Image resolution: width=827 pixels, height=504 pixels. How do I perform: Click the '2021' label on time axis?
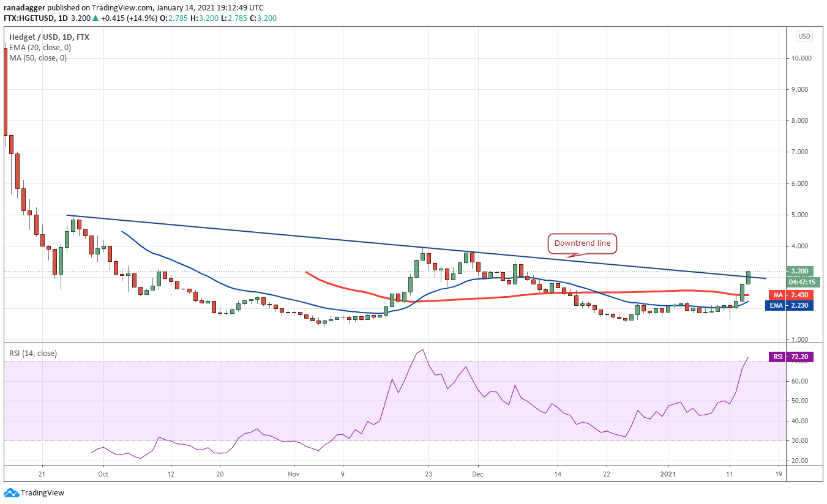tap(668, 473)
